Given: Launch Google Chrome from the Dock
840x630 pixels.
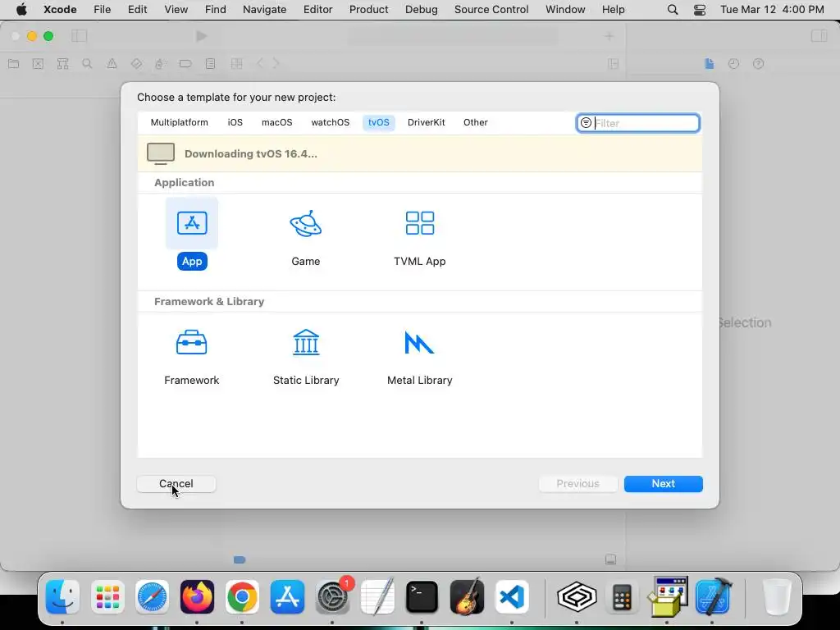Looking at the screenshot, I should pyautogui.click(x=242, y=597).
